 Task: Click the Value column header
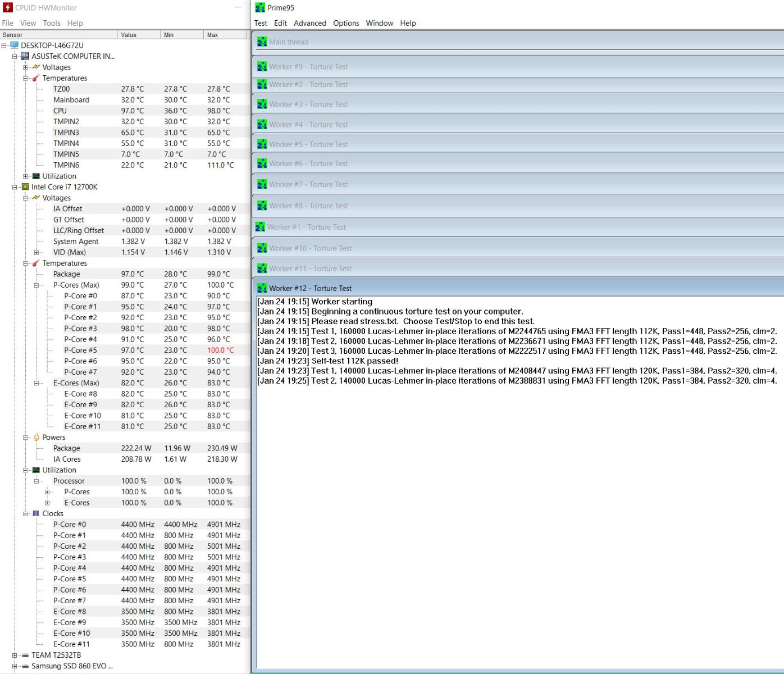(139, 35)
